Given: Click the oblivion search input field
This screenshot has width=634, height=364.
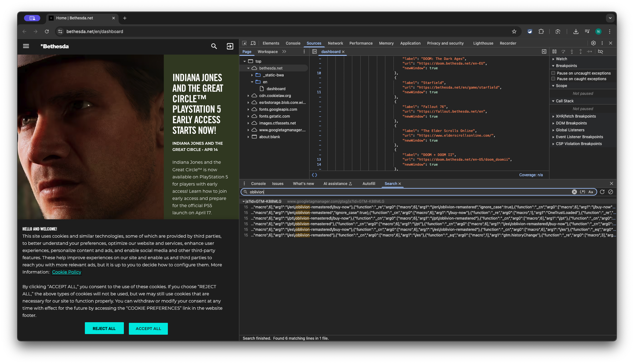Looking at the screenshot, I should pos(406,192).
